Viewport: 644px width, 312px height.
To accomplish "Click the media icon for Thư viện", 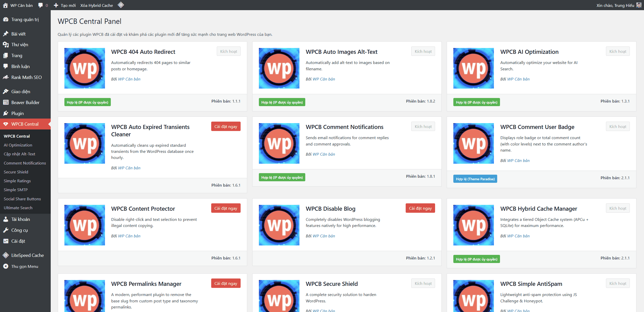I will tap(6, 45).
